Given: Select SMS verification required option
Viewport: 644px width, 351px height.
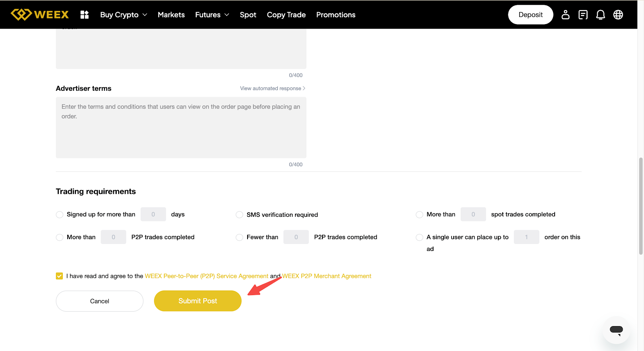Looking at the screenshot, I should (x=239, y=215).
